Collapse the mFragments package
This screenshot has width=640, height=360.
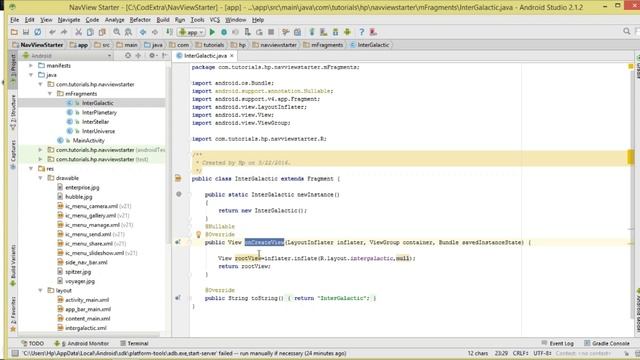point(50,93)
